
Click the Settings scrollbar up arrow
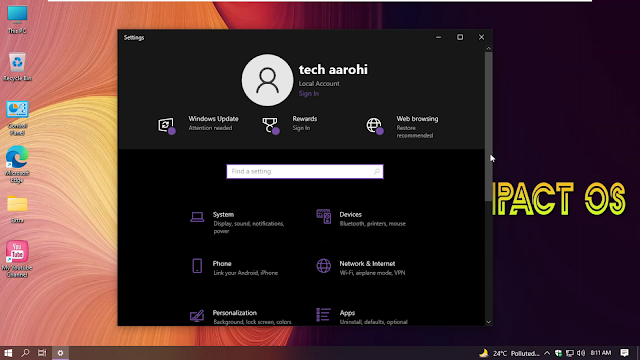coord(489,49)
